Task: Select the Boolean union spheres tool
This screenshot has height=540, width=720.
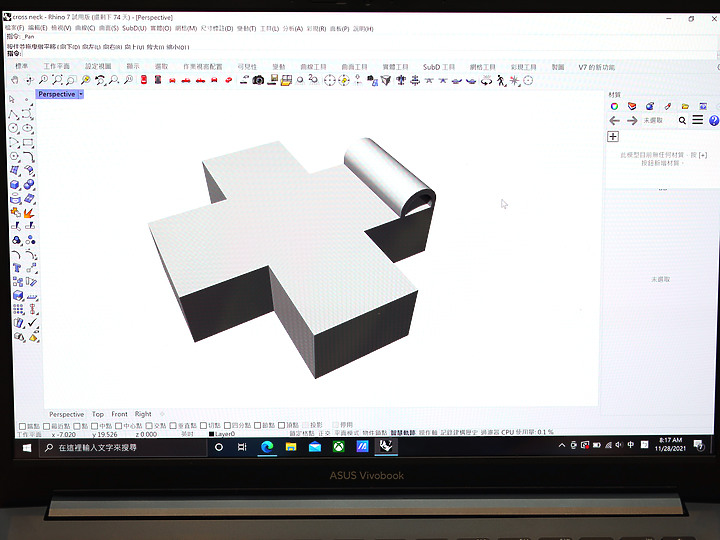Action: (29, 185)
